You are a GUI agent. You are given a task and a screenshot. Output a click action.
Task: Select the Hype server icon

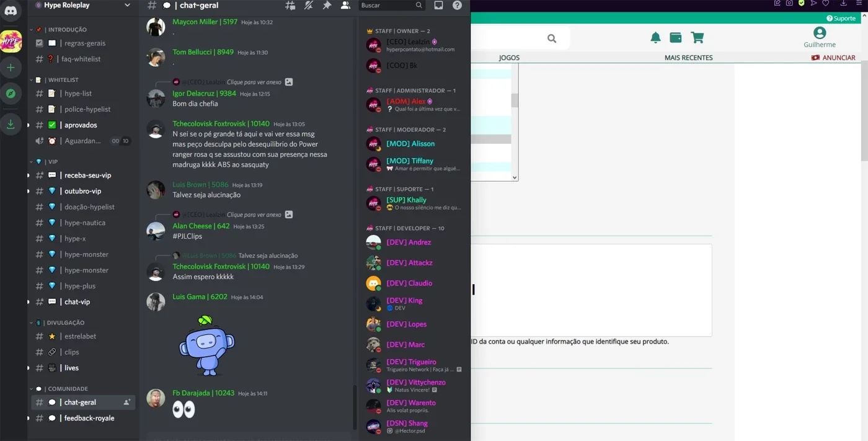pyautogui.click(x=11, y=42)
